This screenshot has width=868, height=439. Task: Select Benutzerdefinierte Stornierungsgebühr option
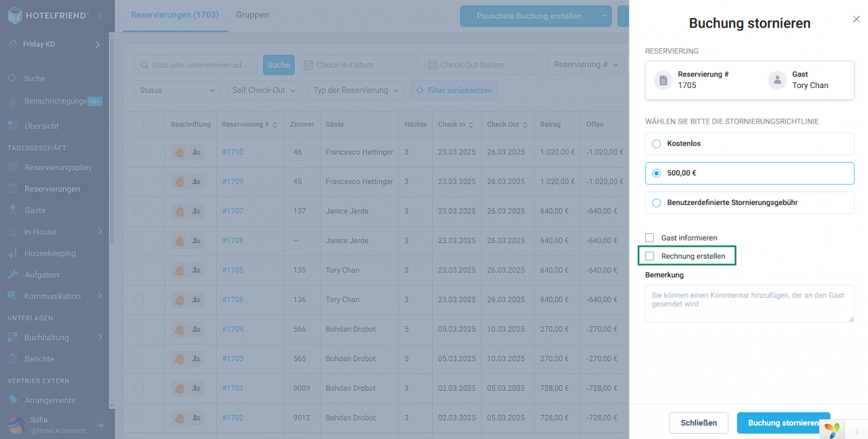coord(750,203)
